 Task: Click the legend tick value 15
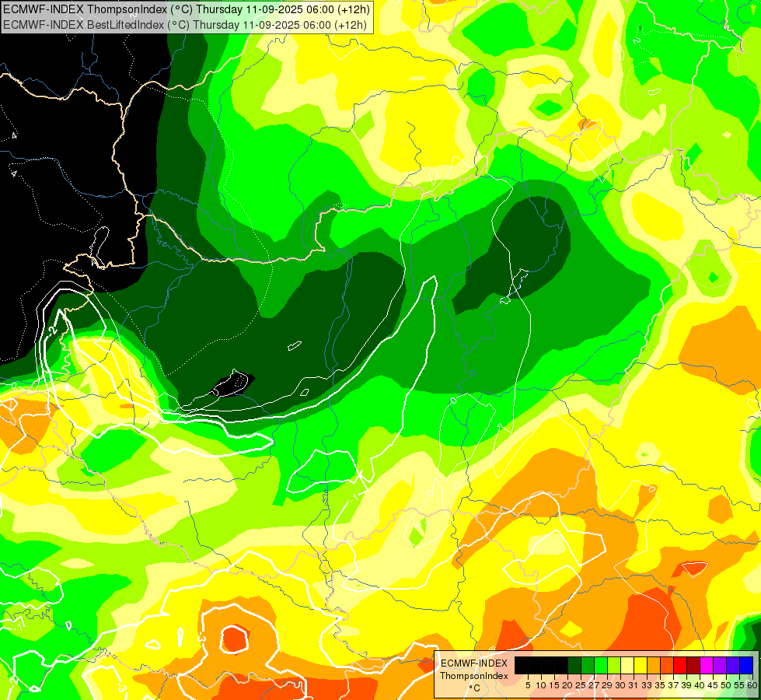(x=554, y=685)
